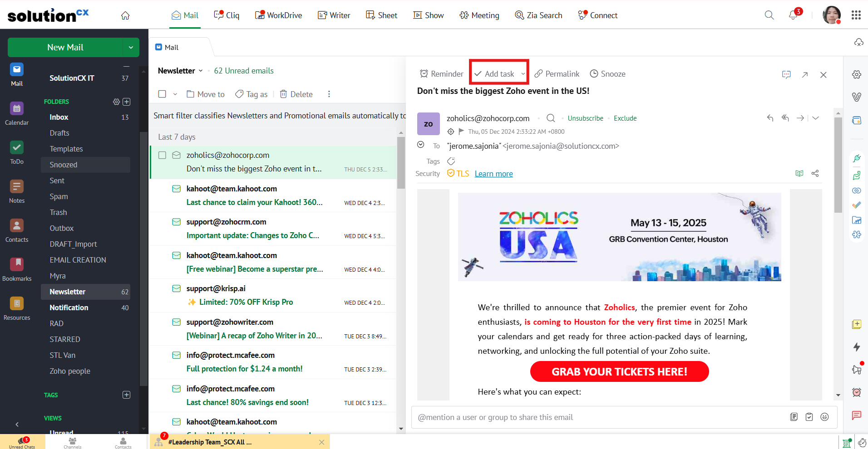Open folder settings gear next to FOLDERS
Image resolution: width=868 pixels, height=449 pixels.
[x=117, y=102]
